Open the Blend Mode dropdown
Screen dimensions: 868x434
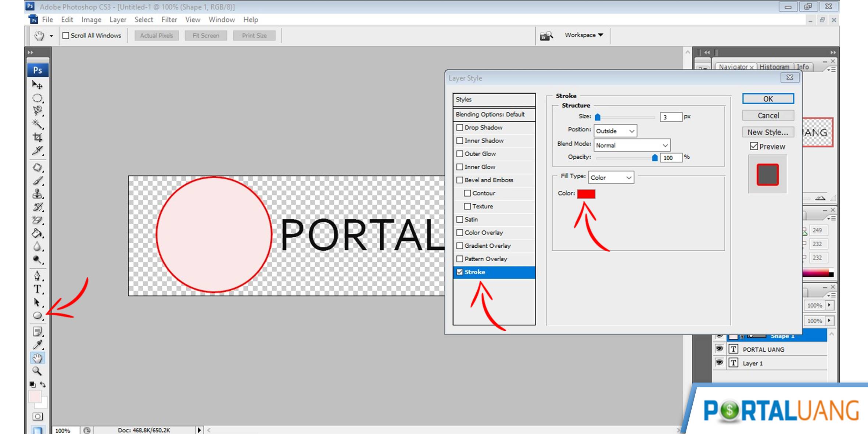point(631,145)
